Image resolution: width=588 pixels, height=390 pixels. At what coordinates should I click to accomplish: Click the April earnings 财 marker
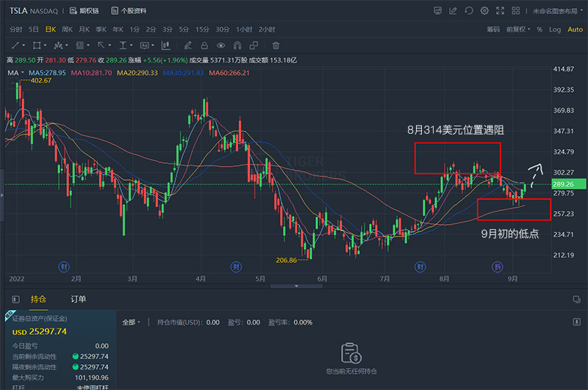(x=236, y=267)
